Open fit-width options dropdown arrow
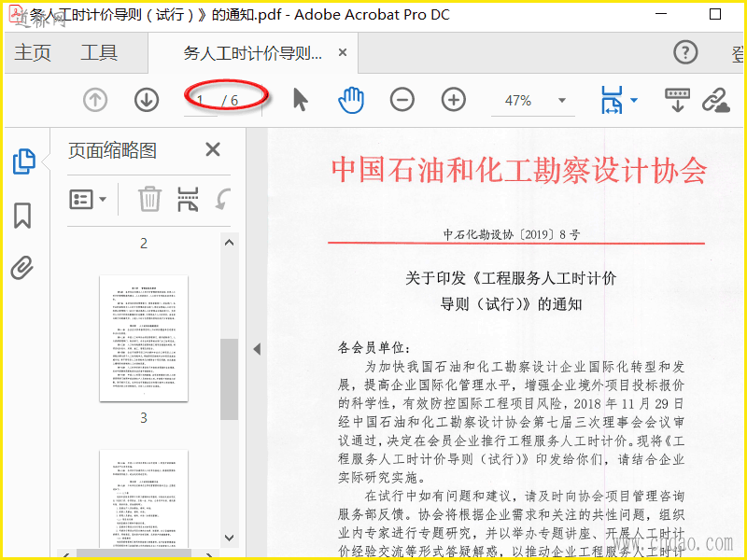This screenshot has height=560, width=747. [634, 100]
